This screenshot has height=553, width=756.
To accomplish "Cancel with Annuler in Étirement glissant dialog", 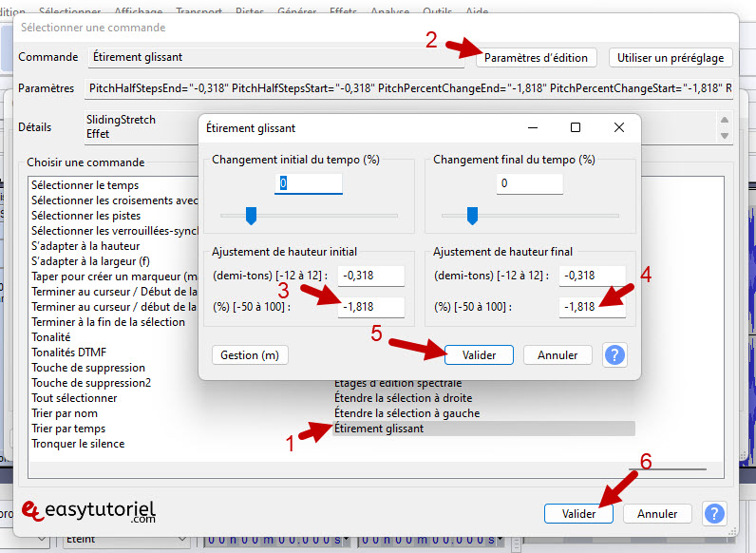I will (x=558, y=355).
